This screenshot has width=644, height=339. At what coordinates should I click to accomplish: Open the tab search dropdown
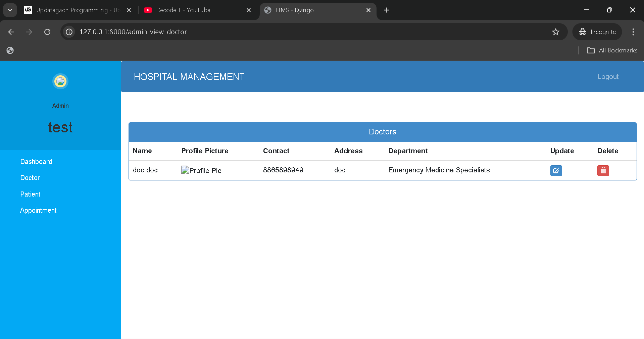pyautogui.click(x=10, y=10)
